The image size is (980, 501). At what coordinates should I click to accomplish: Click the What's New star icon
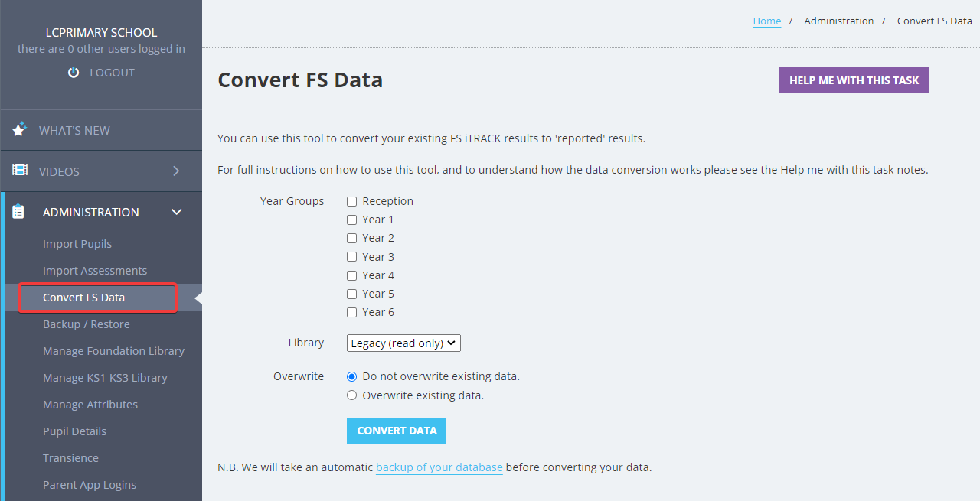(x=20, y=129)
